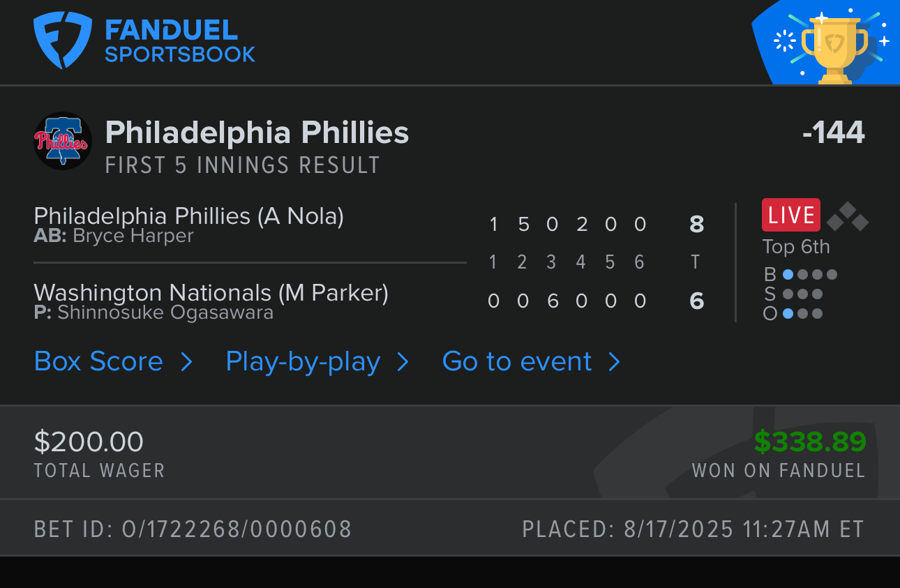Image resolution: width=900 pixels, height=588 pixels.
Task: Click the Philadelphia Phillies bet title
Action: coord(257,133)
